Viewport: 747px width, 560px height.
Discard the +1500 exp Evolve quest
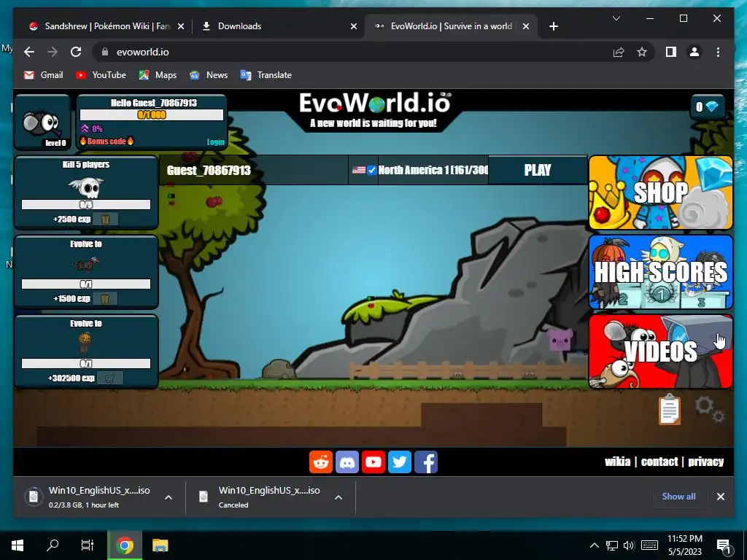[105, 298]
